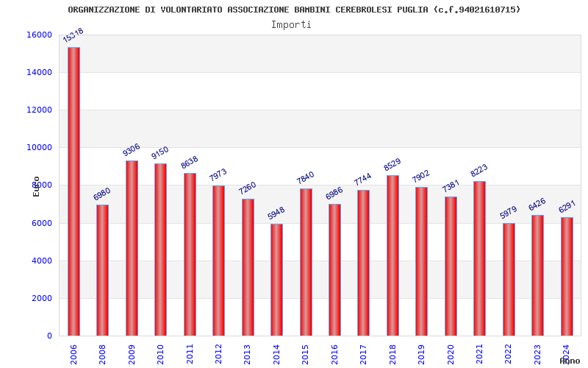Select the 2008 bar valued 6980
Screen dimensions: 588x368
[102, 270]
